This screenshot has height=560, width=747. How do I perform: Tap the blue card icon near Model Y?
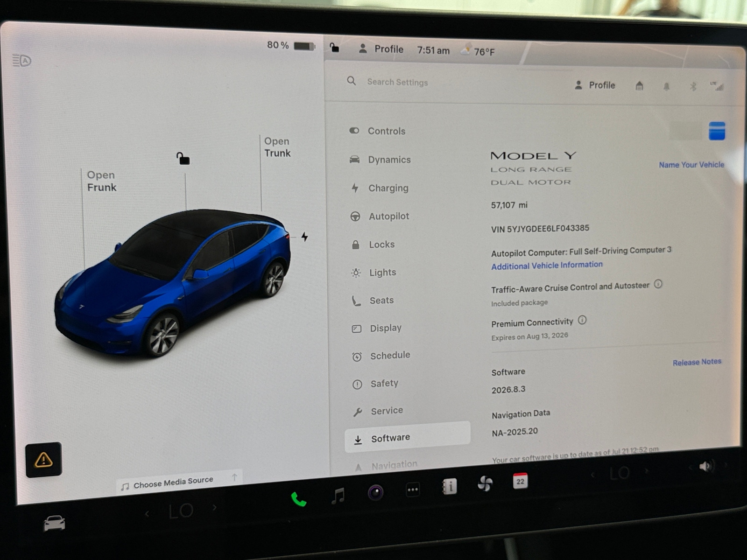click(717, 131)
